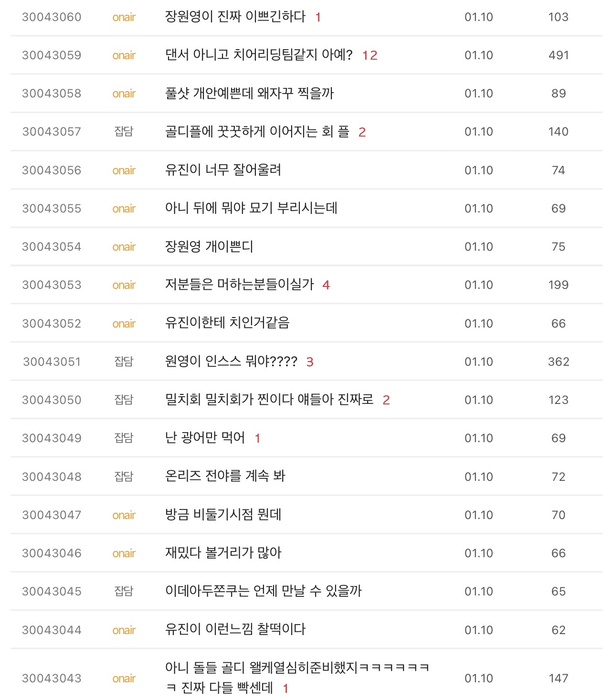Open post '장원영이 진짜 이쁘긴하다'

tap(235, 17)
